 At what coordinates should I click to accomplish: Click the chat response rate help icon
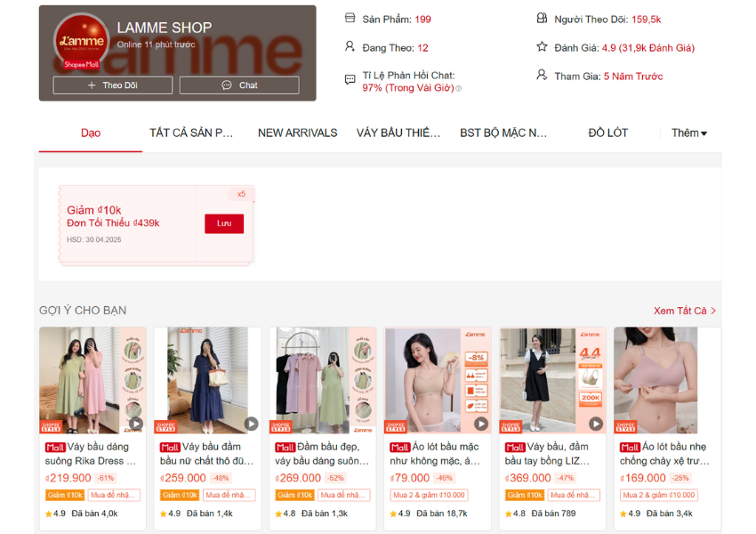click(459, 89)
